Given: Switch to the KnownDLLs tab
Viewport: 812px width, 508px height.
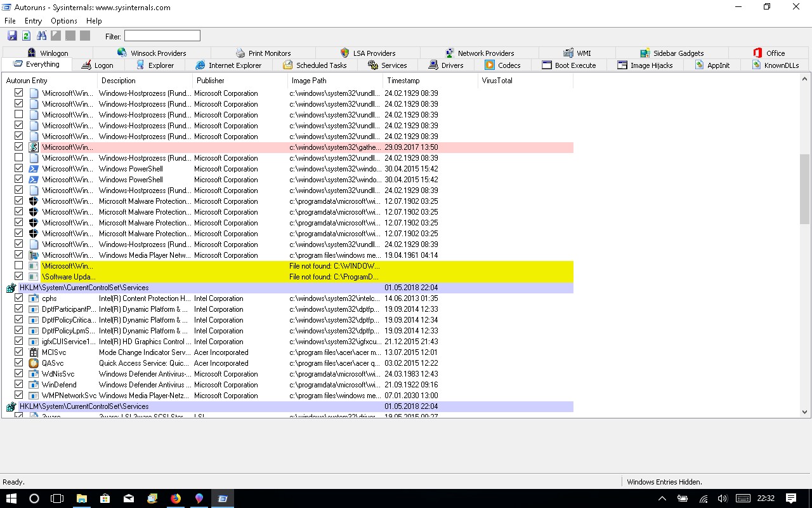Looking at the screenshot, I should click(x=775, y=65).
